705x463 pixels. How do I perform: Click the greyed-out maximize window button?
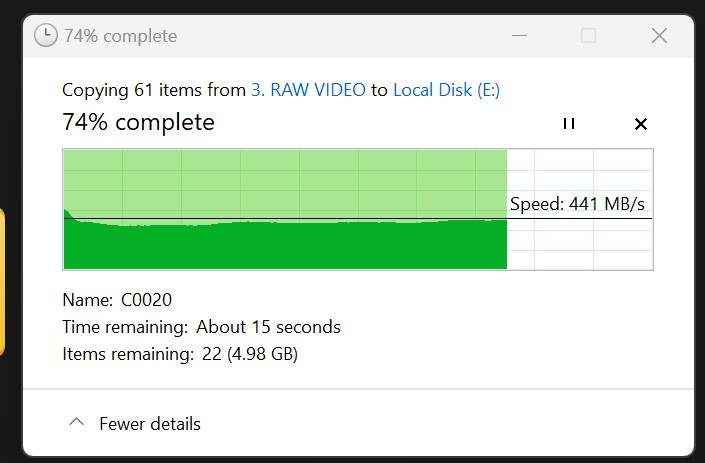click(589, 36)
